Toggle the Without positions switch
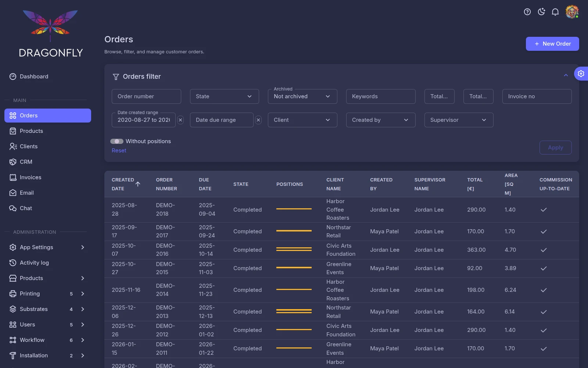Viewport: 588px width, 368px height. [117, 141]
